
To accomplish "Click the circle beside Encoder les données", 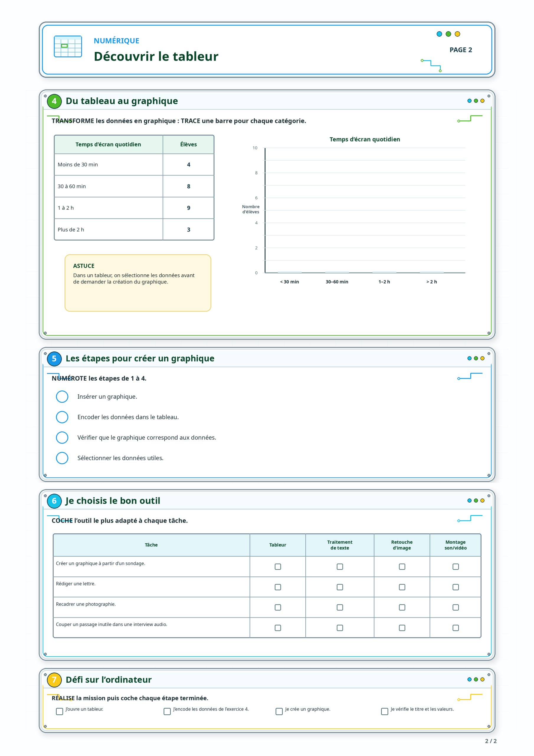I will coord(62,417).
